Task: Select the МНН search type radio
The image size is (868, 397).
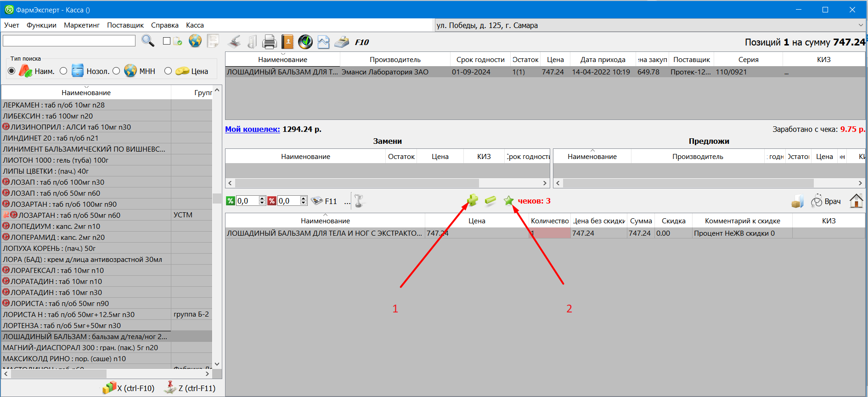Action: click(117, 71)
